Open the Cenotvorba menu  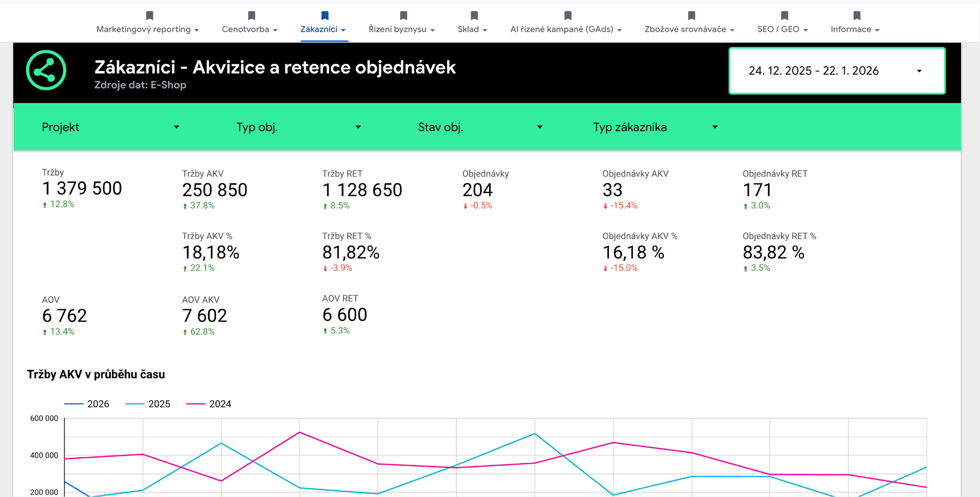point(250,29)
